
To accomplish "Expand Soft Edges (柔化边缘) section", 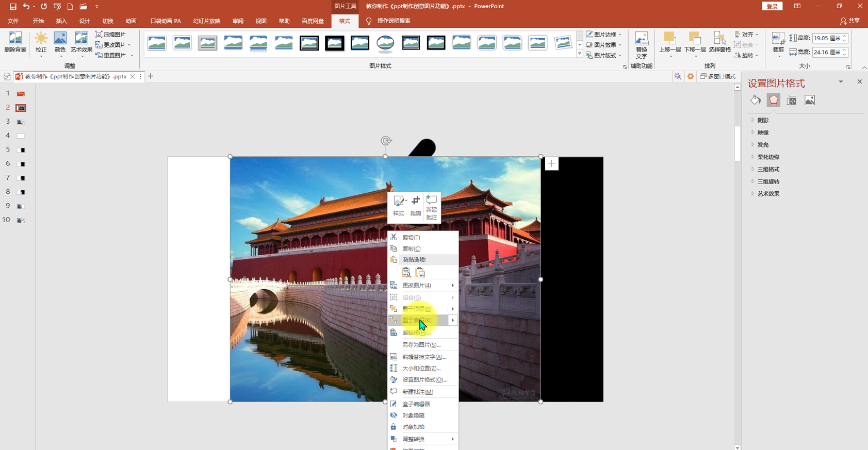I will coord(768,157).
